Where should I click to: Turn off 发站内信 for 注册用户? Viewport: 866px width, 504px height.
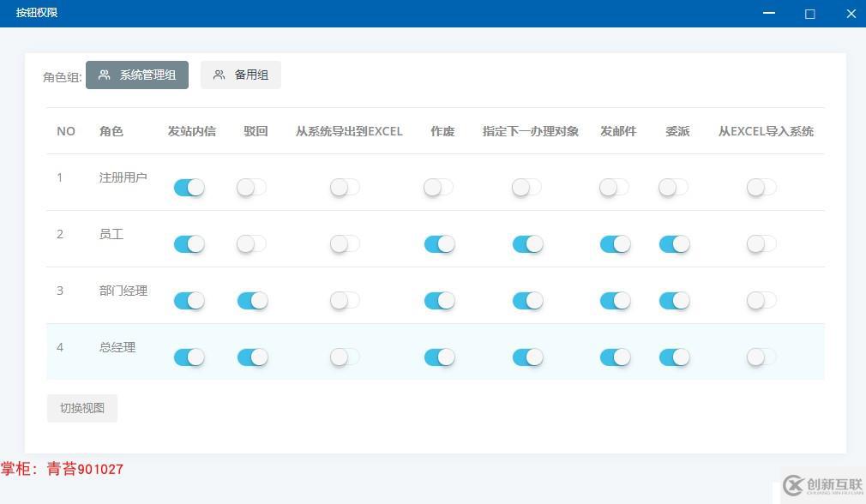pyautogui.click(x=189, y=187)
